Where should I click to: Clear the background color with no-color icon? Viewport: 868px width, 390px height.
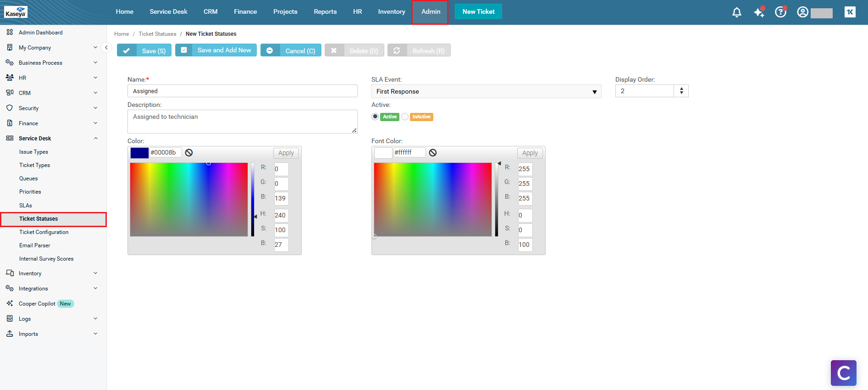189,153
